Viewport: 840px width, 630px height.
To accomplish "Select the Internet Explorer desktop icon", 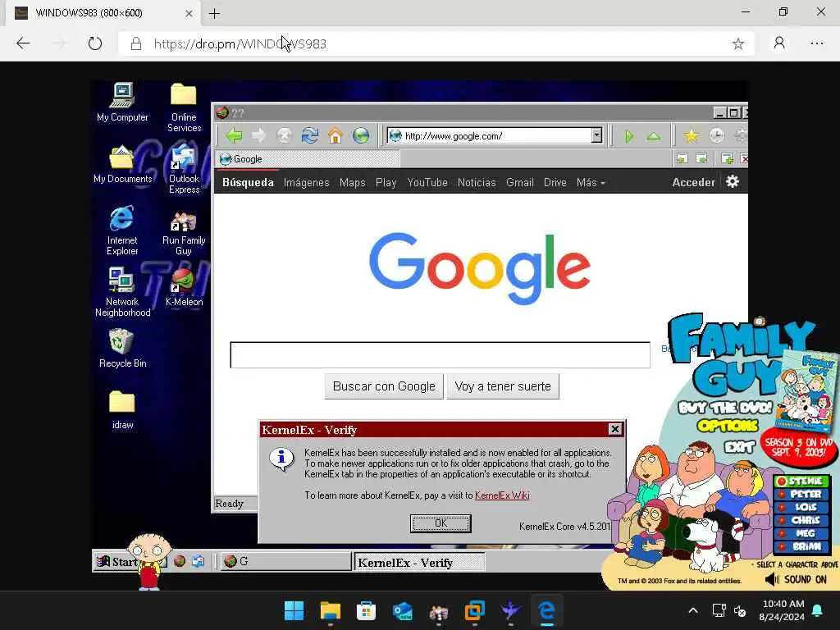I will tap(122, 230).
